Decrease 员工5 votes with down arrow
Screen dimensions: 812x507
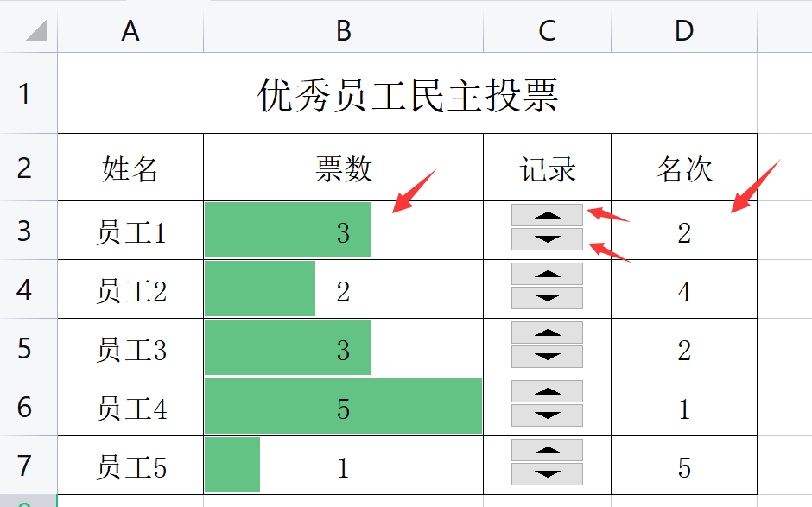pyautogui.click(x=547, y=474)
